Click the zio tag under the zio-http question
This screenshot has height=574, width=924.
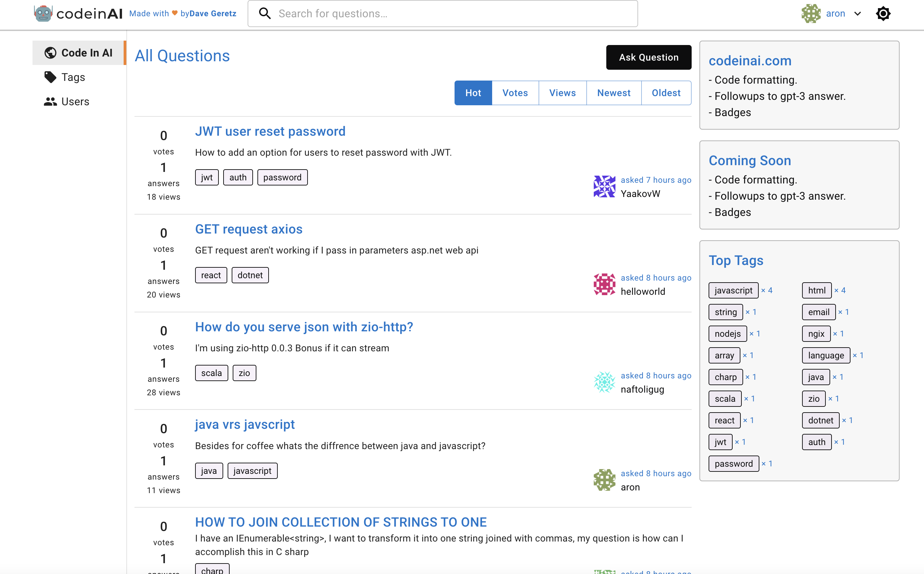pos(244,373)
